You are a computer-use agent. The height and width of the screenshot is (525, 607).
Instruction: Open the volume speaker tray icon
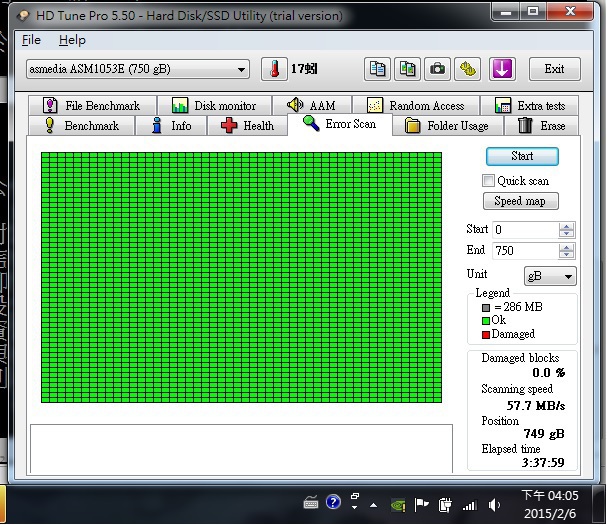[494, 505]
